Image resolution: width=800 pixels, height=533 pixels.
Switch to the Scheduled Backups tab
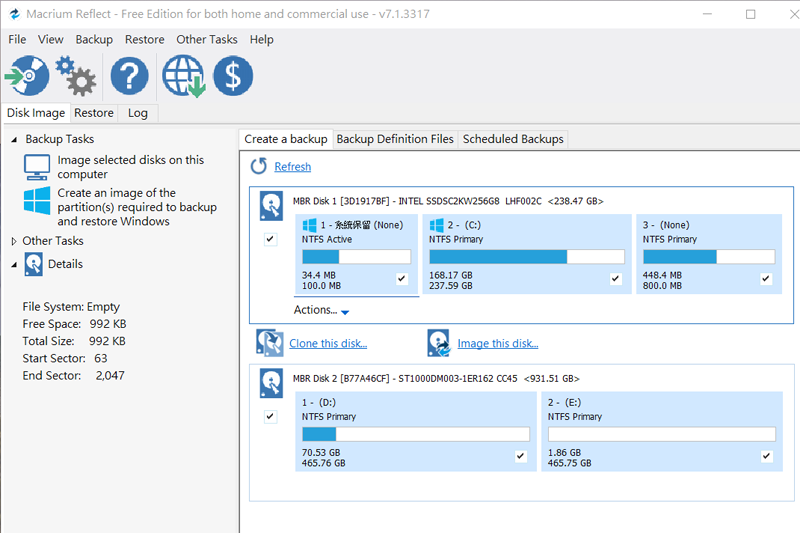point(513,139)
